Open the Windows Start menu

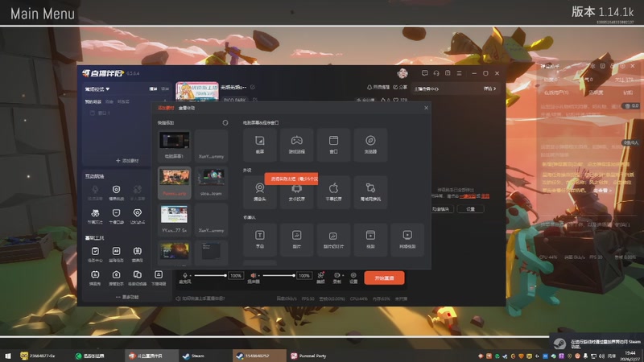click(8, 356)
